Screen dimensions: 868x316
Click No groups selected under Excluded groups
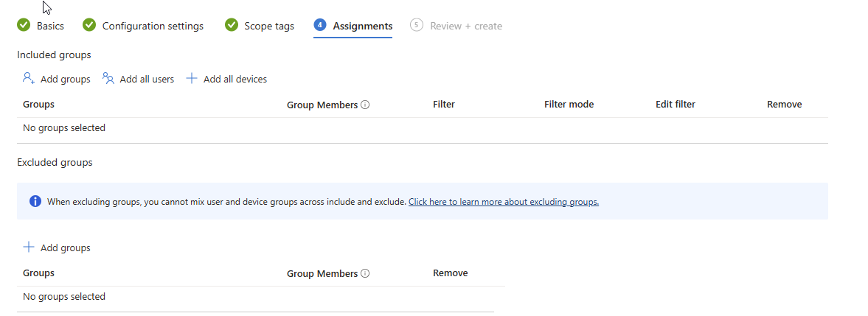64,297
